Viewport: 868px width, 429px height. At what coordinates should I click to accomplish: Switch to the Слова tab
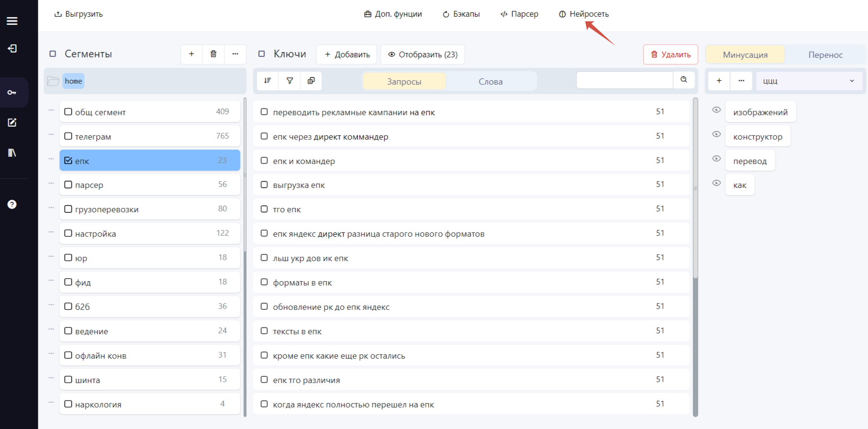[x=491, y=81]
